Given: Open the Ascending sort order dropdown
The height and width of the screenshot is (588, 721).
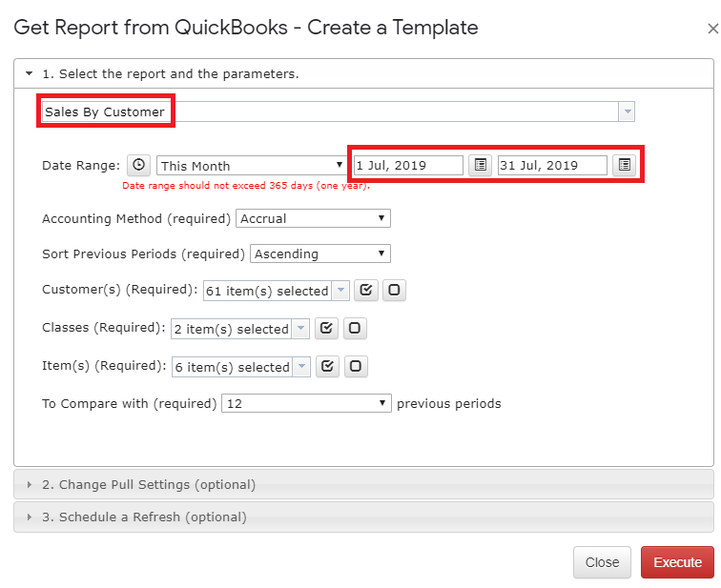Looking at the screenshot, I should [x=320, y=253].
